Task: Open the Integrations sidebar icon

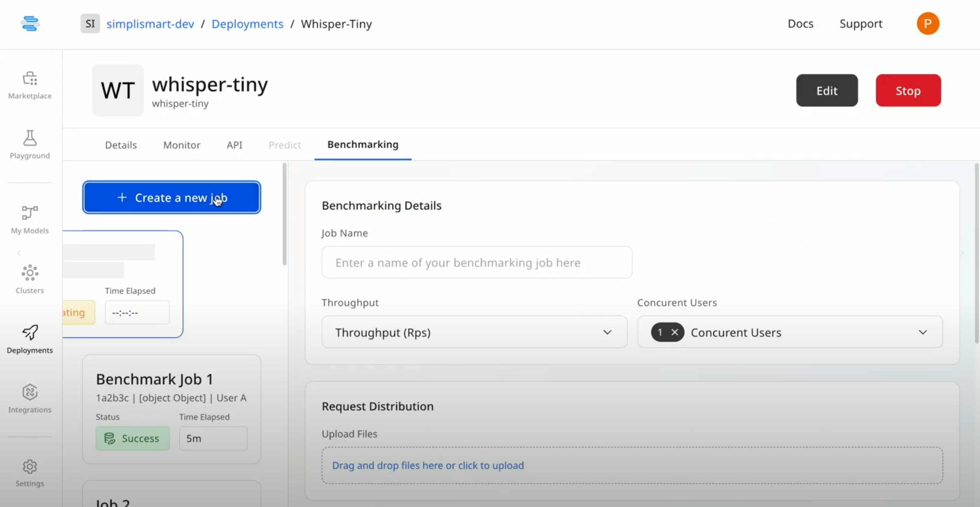Action: point(30,392)
